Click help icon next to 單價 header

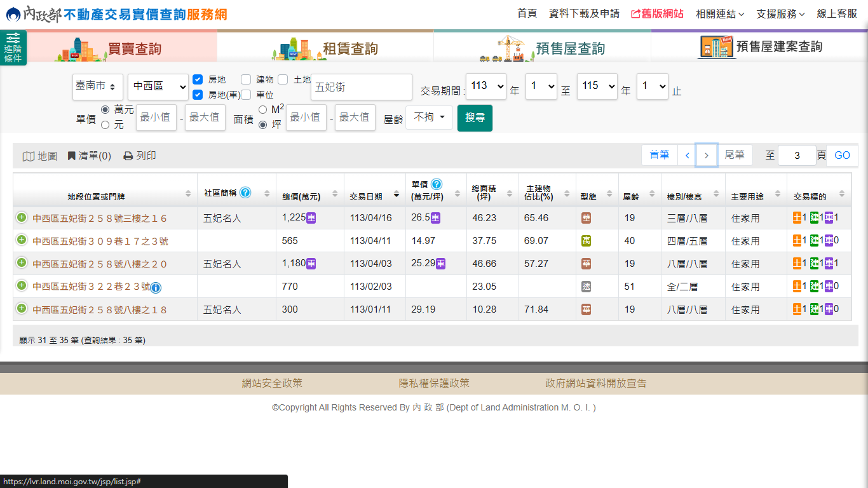point(437,184)
